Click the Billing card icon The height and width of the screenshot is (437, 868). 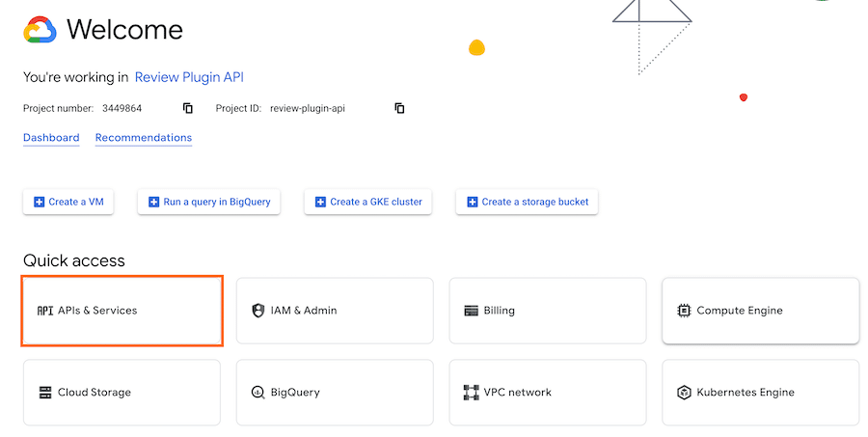471,311
